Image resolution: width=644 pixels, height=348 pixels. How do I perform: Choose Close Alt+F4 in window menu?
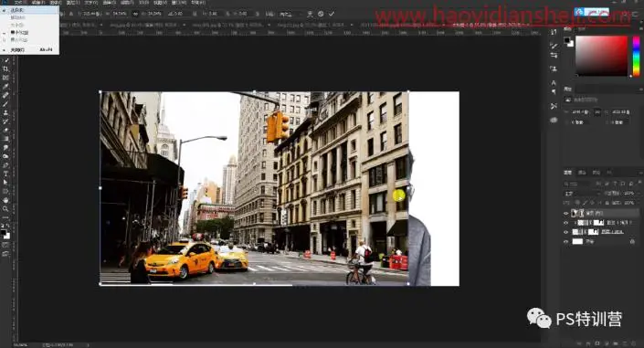click(28, 49)
